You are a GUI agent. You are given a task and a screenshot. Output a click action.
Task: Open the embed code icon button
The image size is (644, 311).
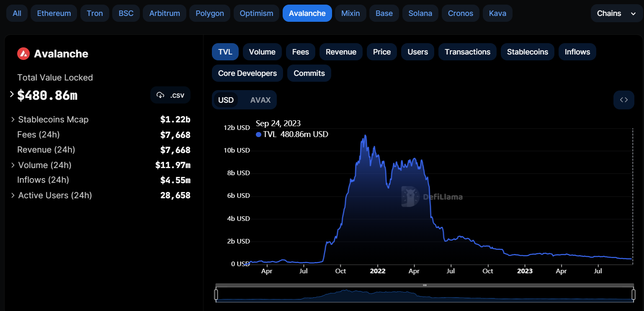tap(623, 100)
